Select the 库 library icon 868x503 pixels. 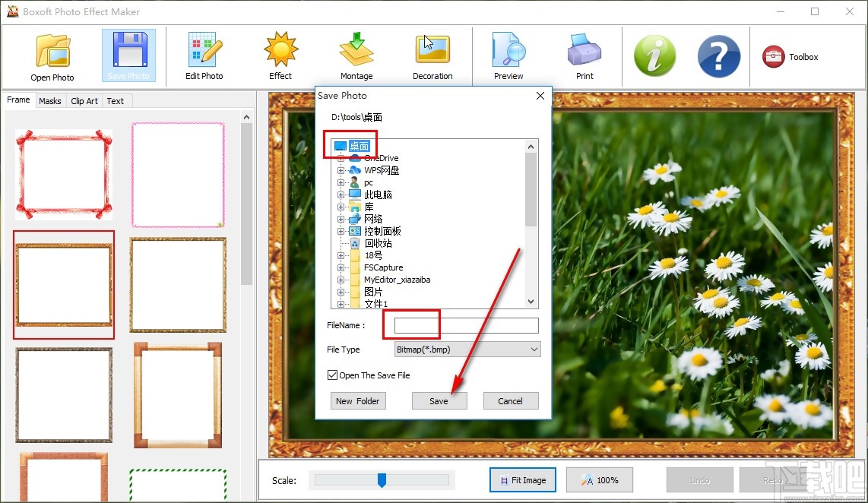(355, 207)
